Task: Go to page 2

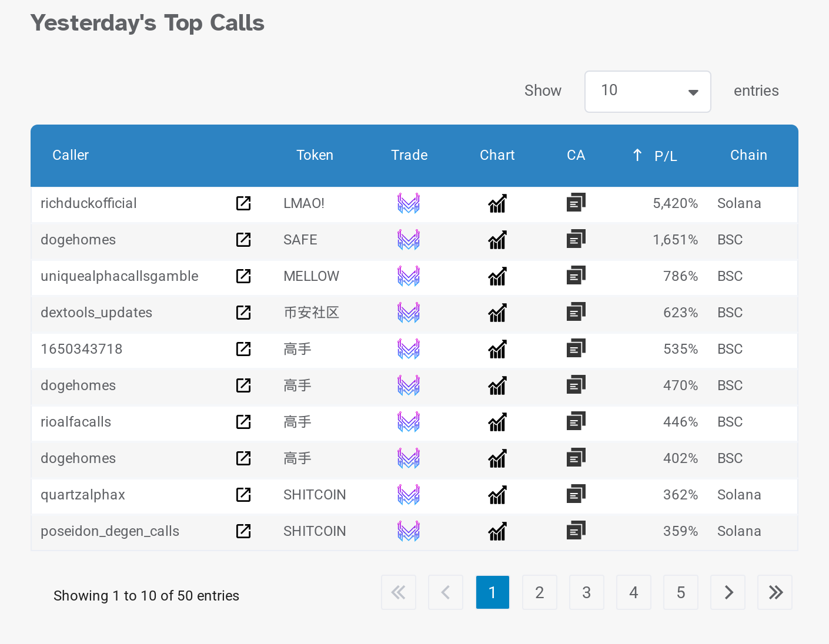Action: [539, 592]
